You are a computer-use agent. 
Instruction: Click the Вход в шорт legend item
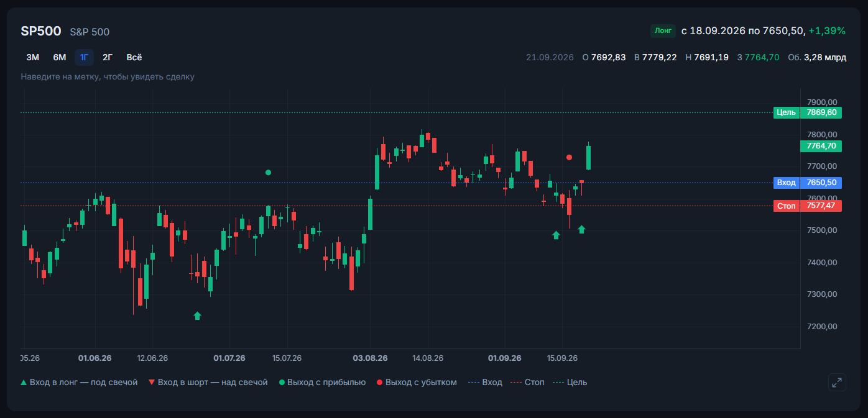pos(208,382)
